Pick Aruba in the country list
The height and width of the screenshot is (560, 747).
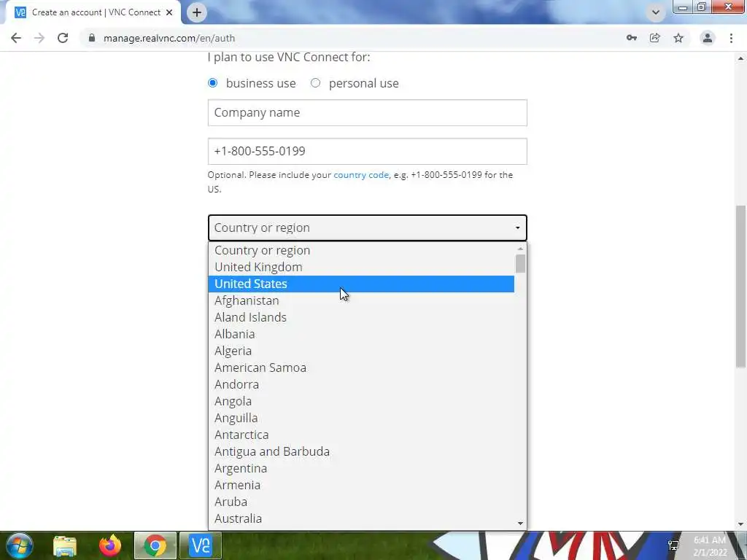[361, 502]
